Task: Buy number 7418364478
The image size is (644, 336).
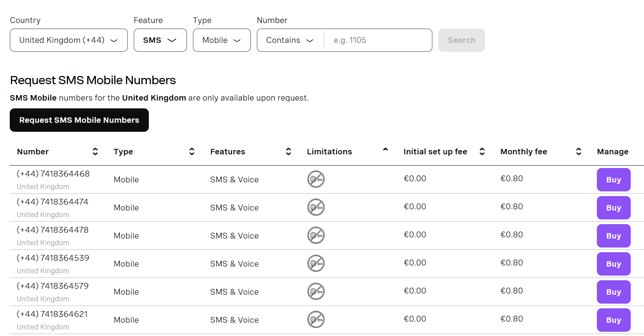Action: click(x=614, y=236)
